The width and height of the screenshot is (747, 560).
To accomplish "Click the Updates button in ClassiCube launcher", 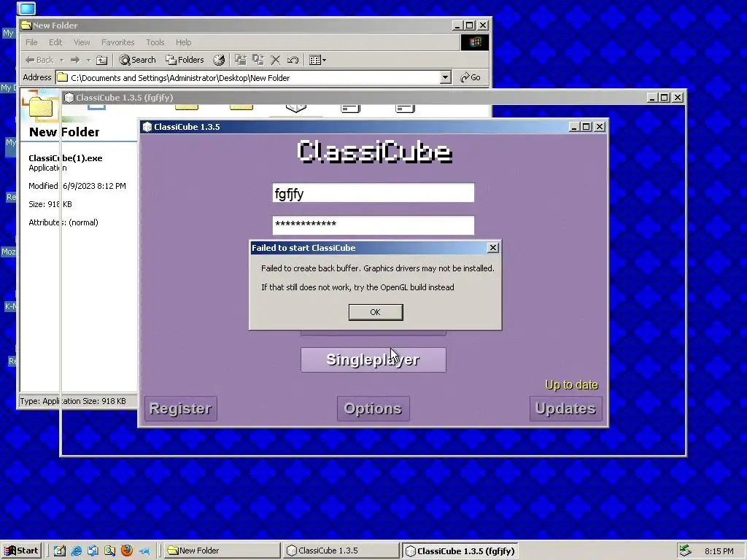I will [565, 408].
